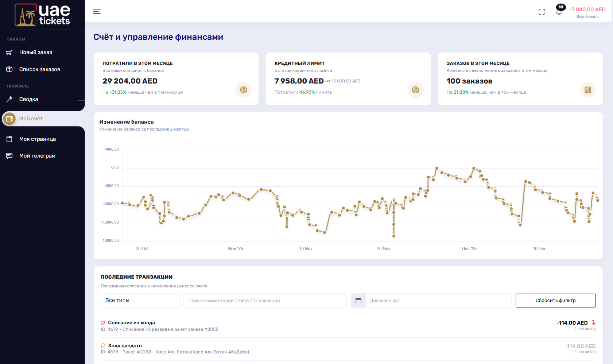Open 'Новый заказ' in the sidebar
The image size is (613, 364).
[36, 52]
